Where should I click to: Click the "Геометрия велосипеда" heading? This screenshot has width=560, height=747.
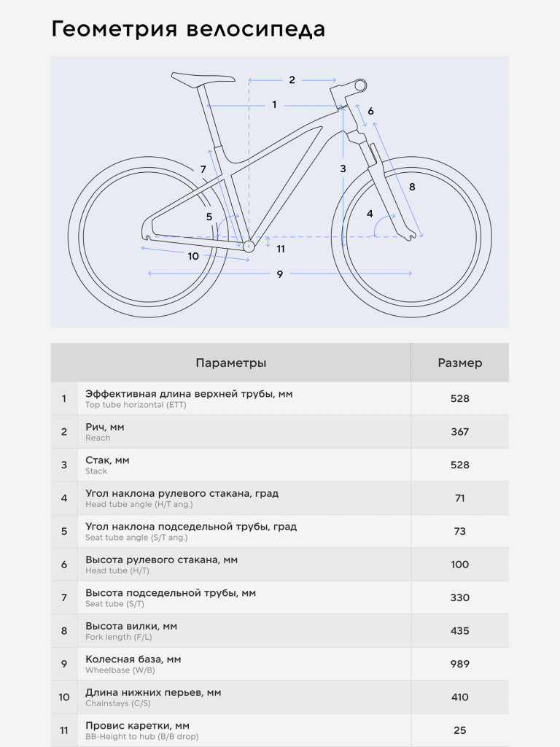188,30
